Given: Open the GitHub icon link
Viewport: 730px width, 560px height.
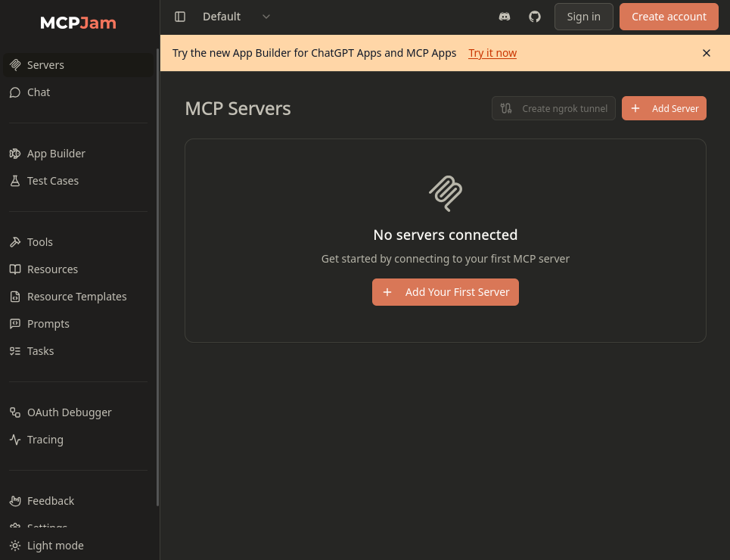Looking at the screenshot, I should pos(535,17).
